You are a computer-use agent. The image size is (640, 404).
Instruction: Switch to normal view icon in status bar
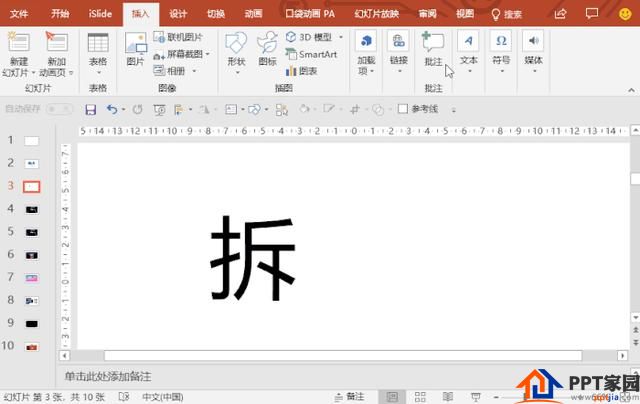point(392,397)
